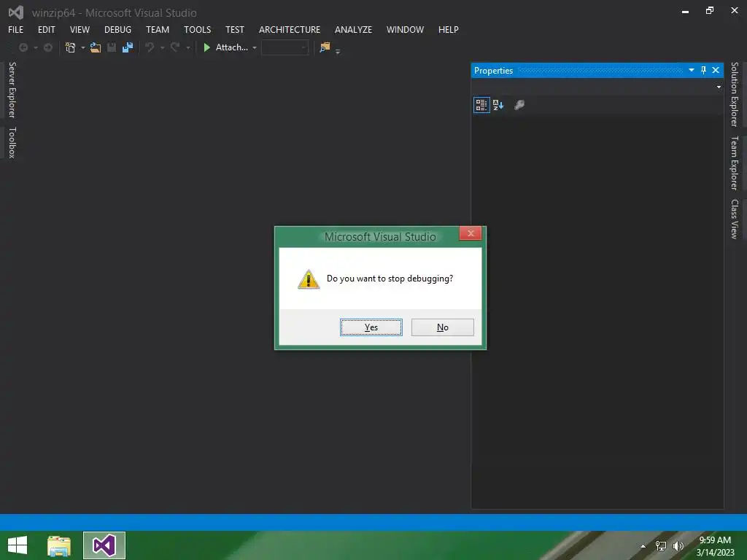Click the Navigate Backward arrow icon

coord(23,47)
